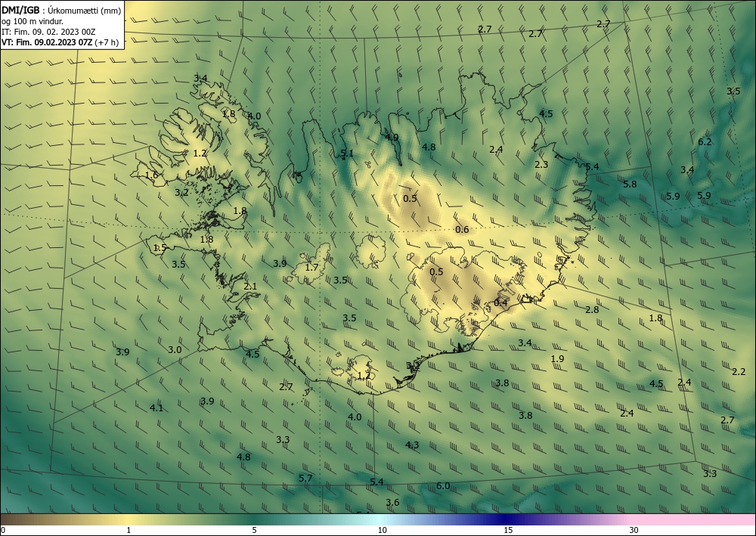Pick the 0.4 value on the map
756x536 pixels.
click(500, 302)
